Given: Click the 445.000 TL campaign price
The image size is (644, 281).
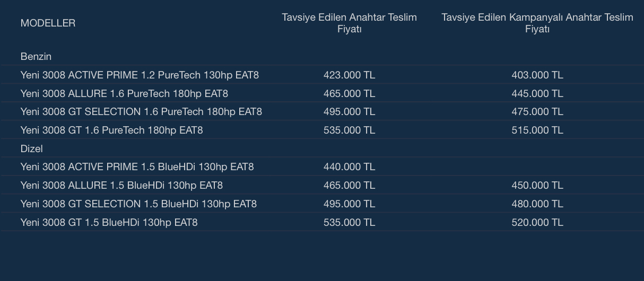Looking at the screenshot, I should coord(537,93).
